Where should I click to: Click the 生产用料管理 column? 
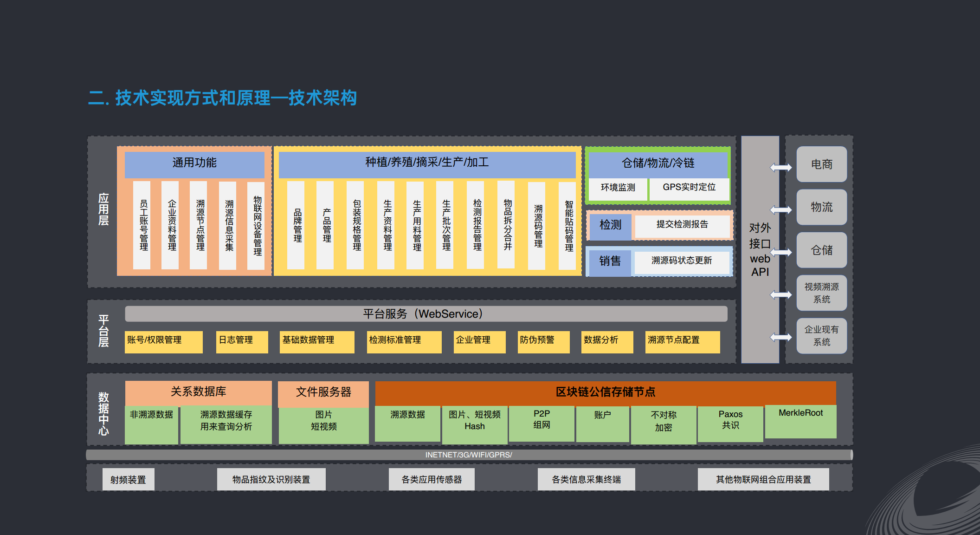415,225
